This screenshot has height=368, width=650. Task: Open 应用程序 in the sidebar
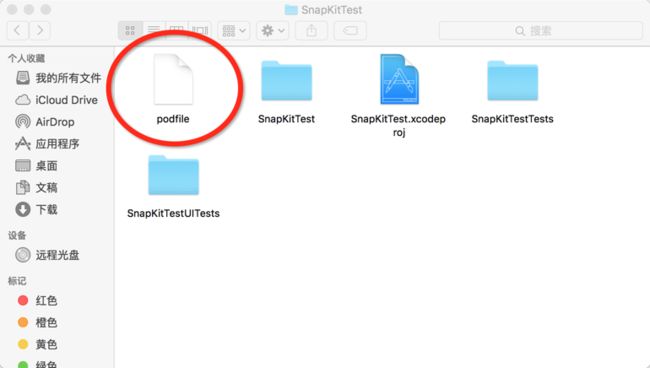click(x=47, y=144)
